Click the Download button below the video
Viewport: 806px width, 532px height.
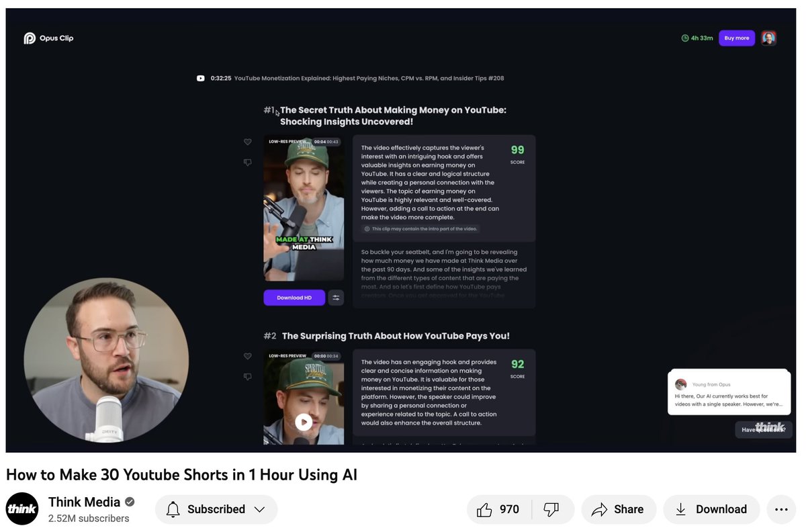tap(711, 509)
